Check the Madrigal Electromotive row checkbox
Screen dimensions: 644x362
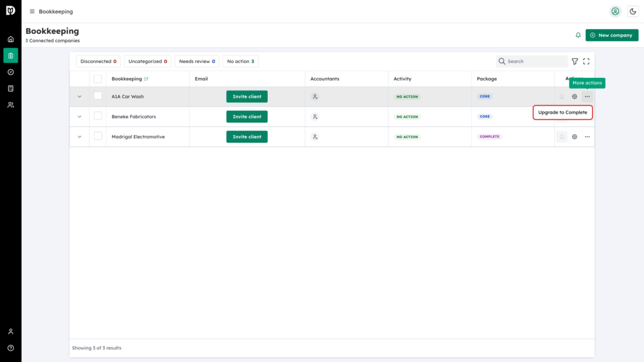coord(97,136)
